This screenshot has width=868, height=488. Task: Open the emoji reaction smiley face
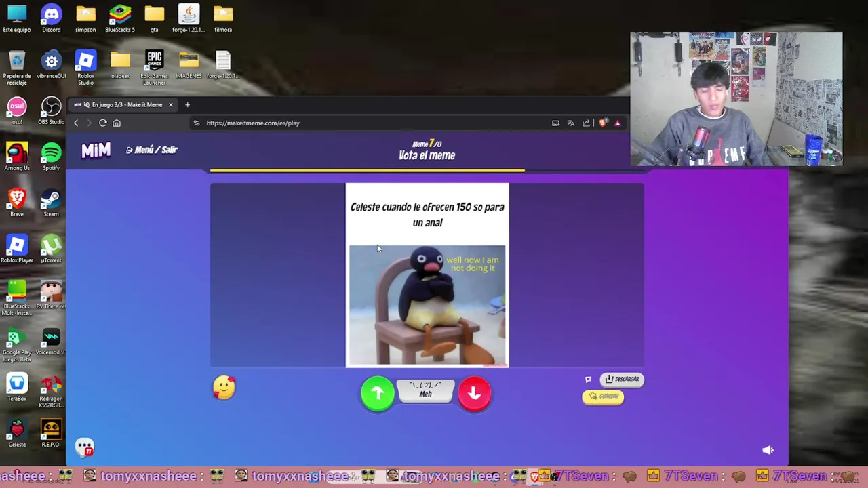tap(224, 388)
